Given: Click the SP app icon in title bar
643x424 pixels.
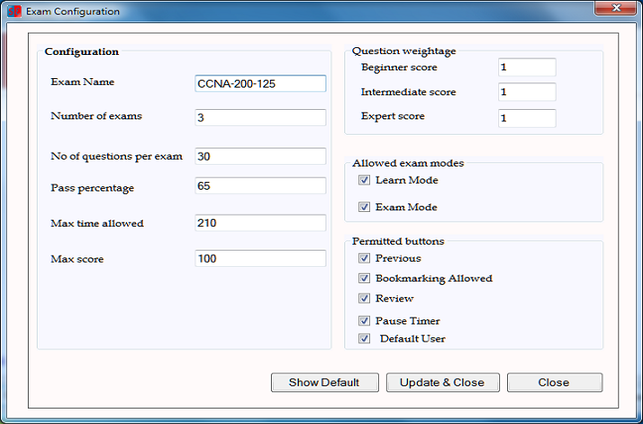Looking at the screenshot, I should tap(14, 11).
